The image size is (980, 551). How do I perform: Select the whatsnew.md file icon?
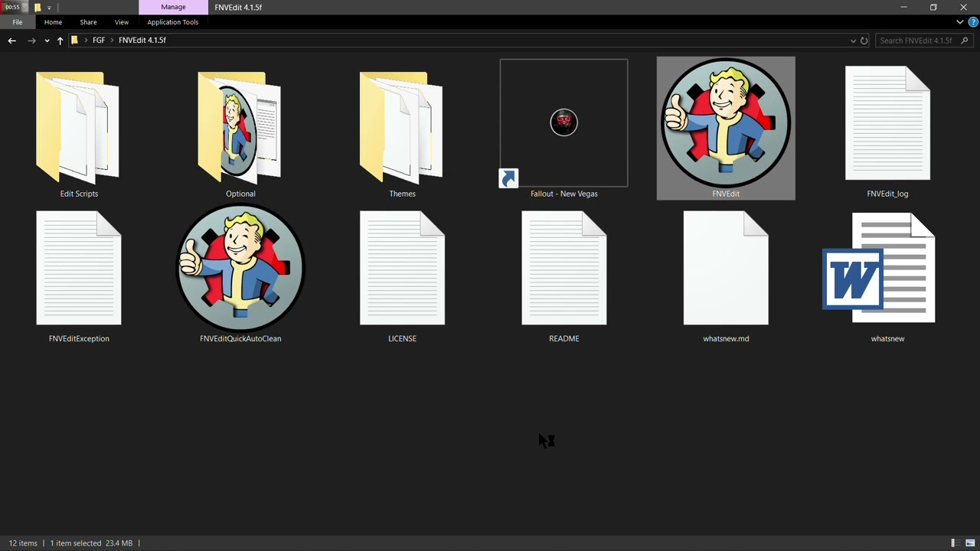tap(726, 268)
